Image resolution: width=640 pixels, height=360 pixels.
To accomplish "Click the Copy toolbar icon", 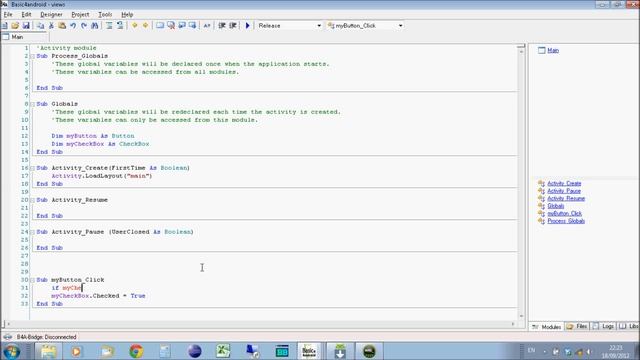I will point(40,26).
